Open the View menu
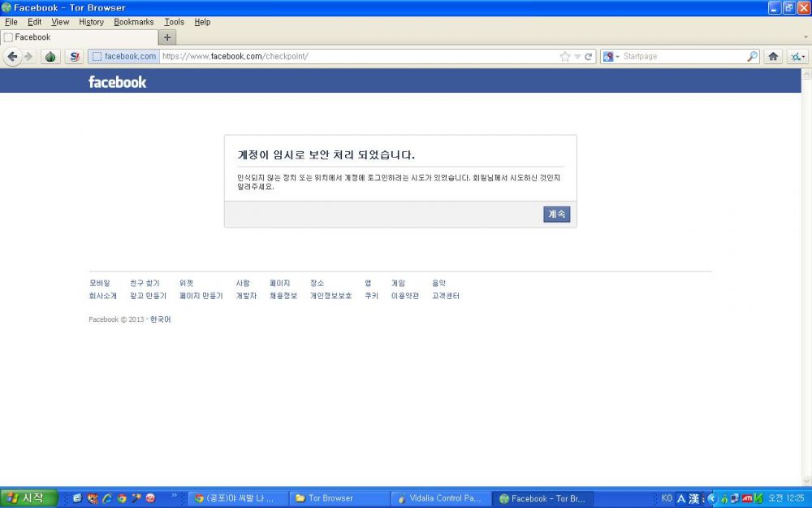The image size is (812, 508). (60, 22)
